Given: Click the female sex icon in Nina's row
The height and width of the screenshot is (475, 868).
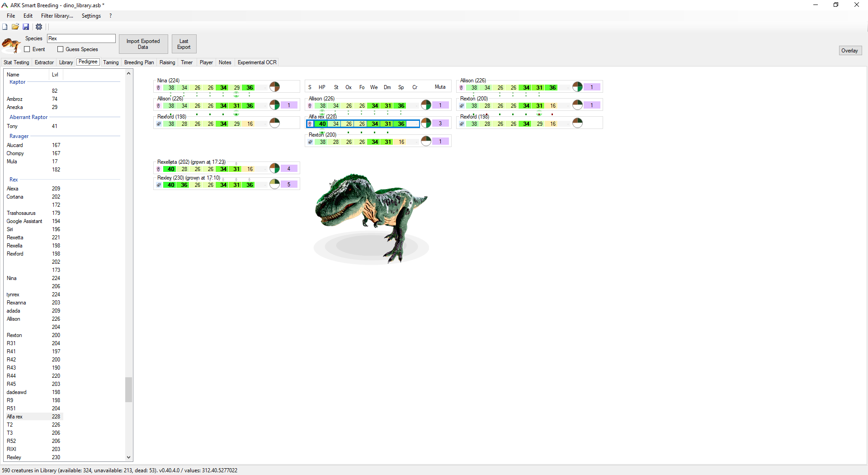Looking at the screenshot, I should click(159, 88).
